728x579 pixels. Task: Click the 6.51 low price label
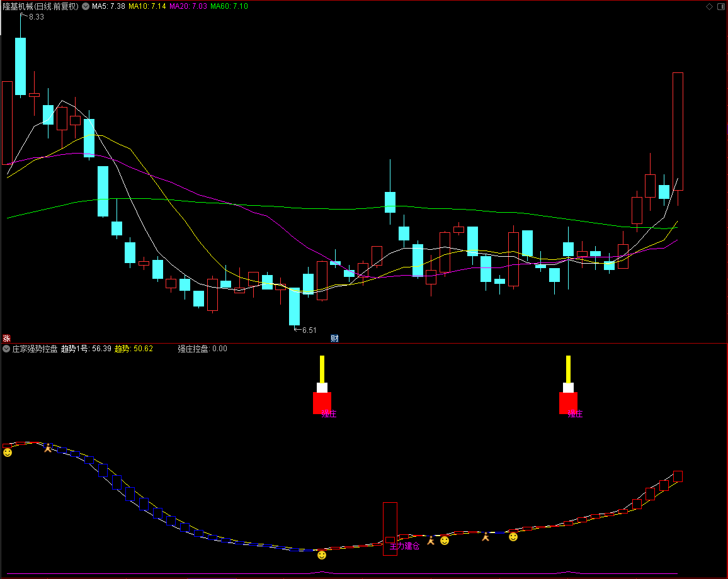pyautogui.click(x=309, y=330)
